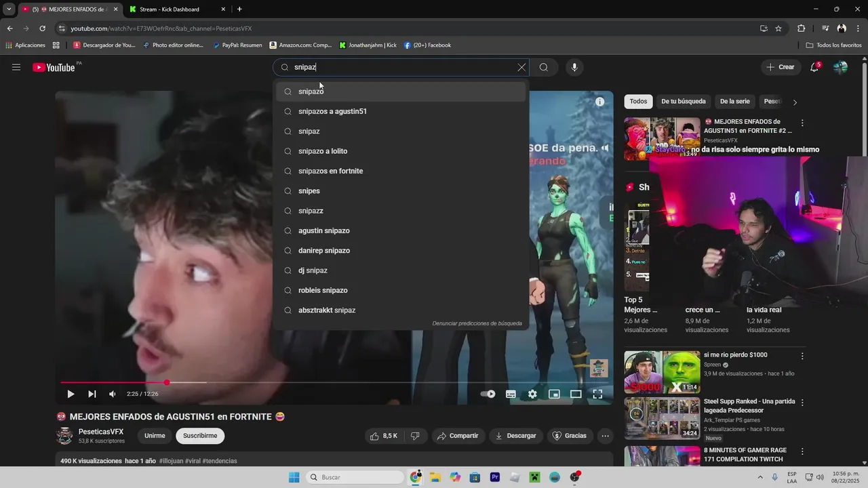Select the De tu búsqueda chip
Viewport: 868px width, 488px height.
pos(684,102)
